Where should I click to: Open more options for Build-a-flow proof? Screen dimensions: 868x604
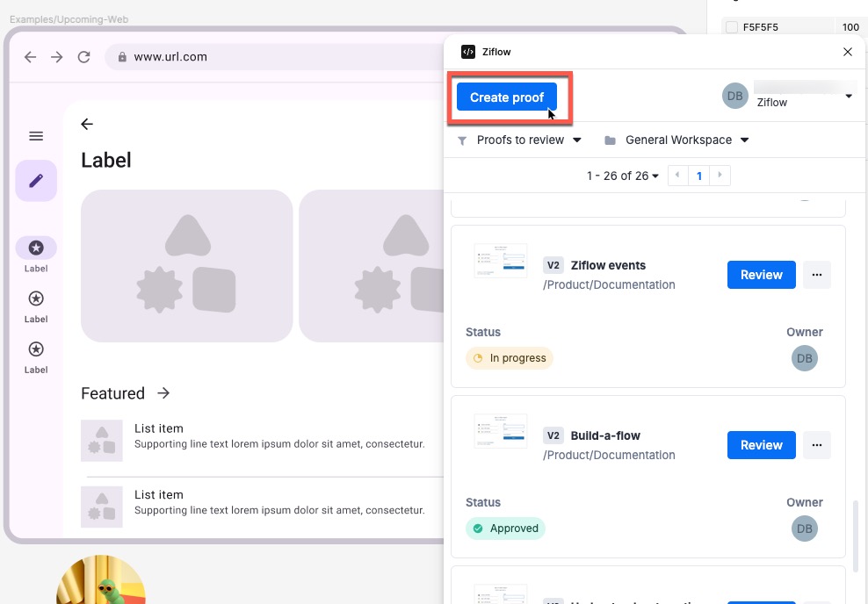point(817,445)
